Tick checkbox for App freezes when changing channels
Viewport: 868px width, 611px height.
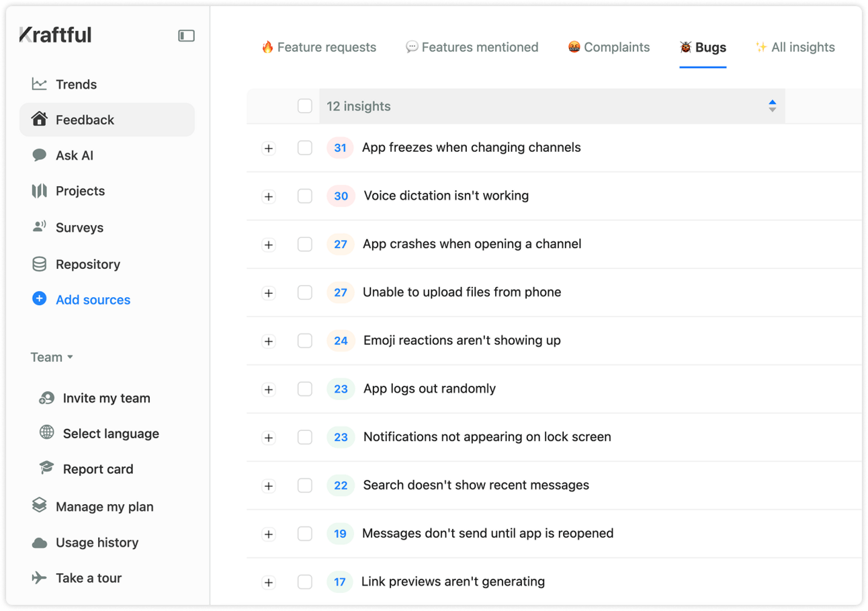pos(305,148)
